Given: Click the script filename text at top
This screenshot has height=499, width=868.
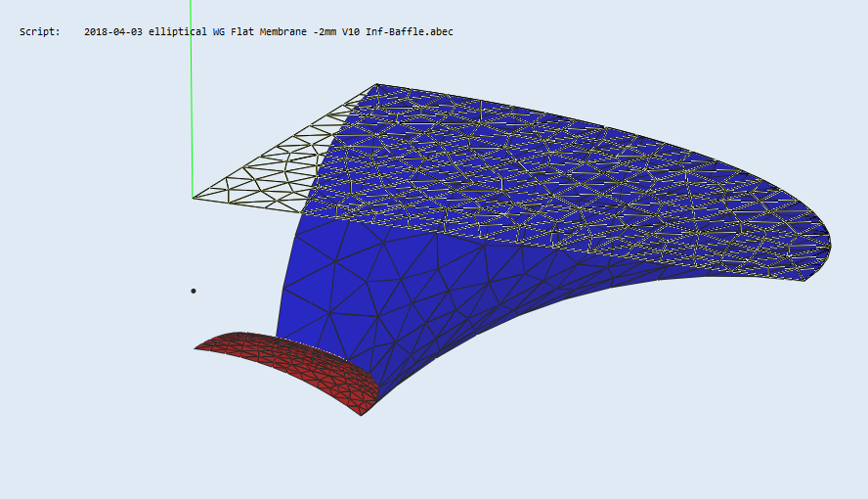Looking at the screenshot, I should tap(269, 32).
